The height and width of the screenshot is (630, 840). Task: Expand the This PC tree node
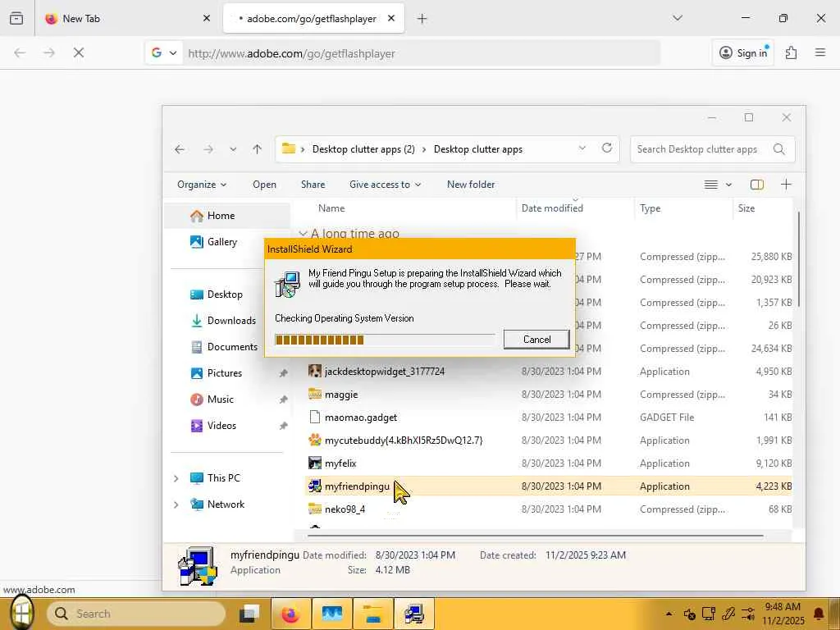pos(176,478)
